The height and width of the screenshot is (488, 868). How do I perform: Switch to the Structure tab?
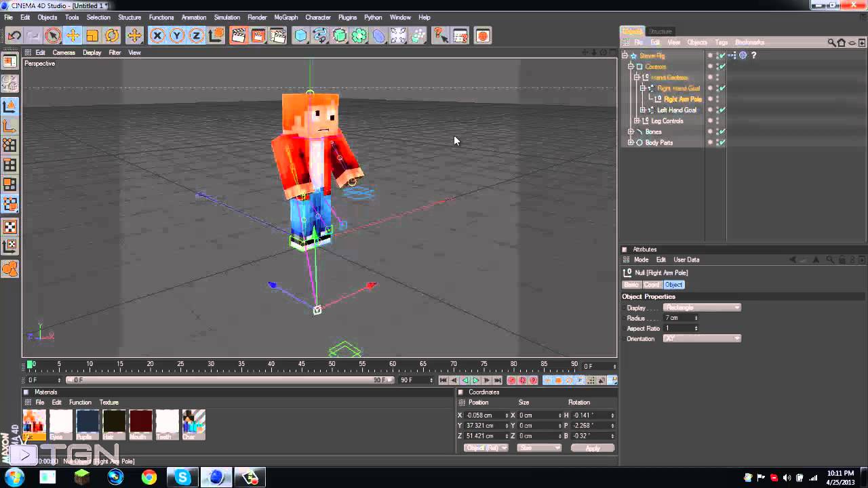(x=659, y=32)
